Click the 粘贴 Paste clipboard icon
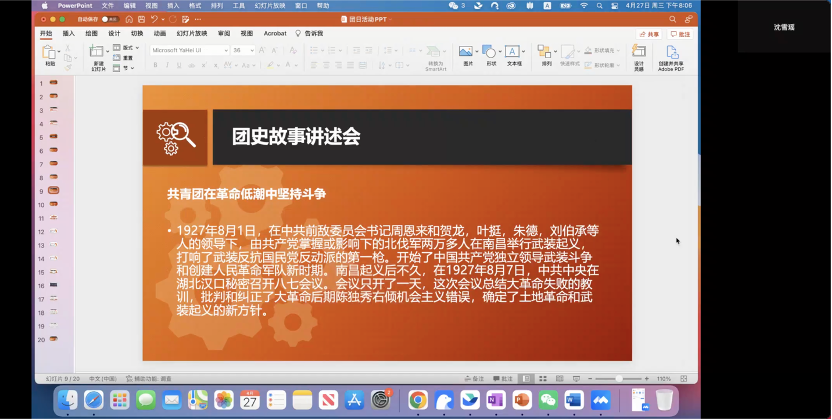832x420 pixels. pos(49,52)
